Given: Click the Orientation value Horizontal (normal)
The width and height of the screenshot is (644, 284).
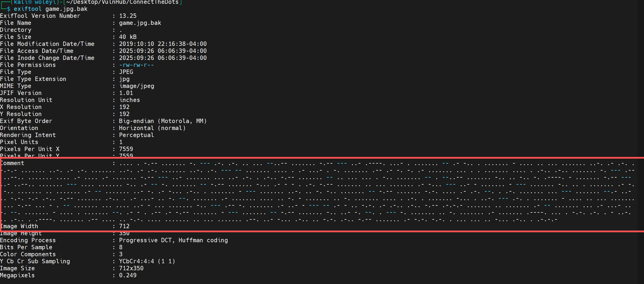Looking at the screenshot, I should pyautogui.click(x=152, y=128).
